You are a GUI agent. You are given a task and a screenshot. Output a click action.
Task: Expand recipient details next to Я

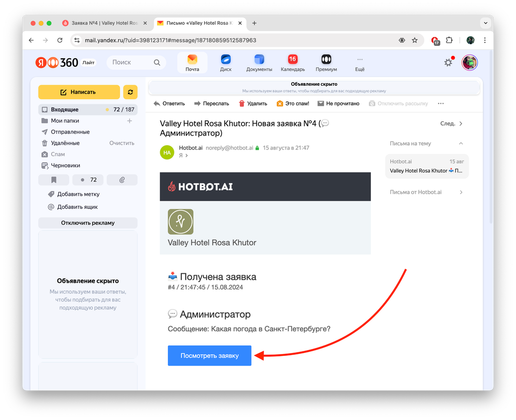click(x=186, y=155)
